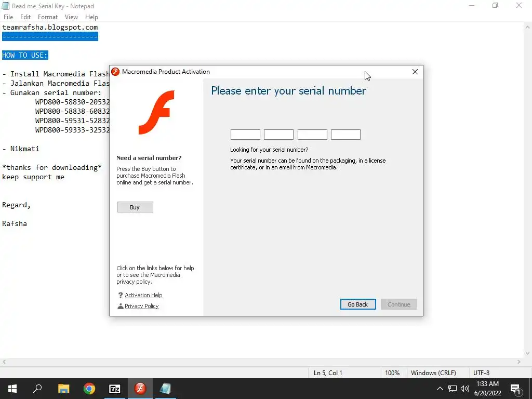Switch to 7-Zip taskbar icon

click(x=115, y=389)
